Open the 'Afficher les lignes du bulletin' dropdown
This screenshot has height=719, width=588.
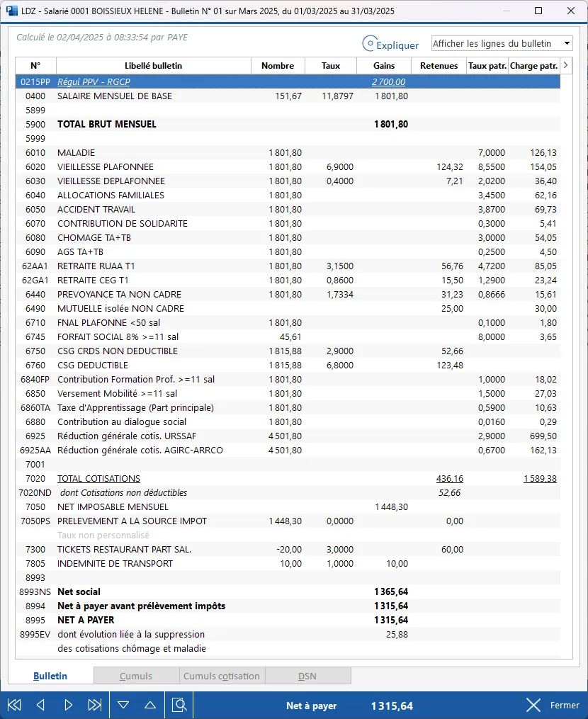[x=502, y=44]
